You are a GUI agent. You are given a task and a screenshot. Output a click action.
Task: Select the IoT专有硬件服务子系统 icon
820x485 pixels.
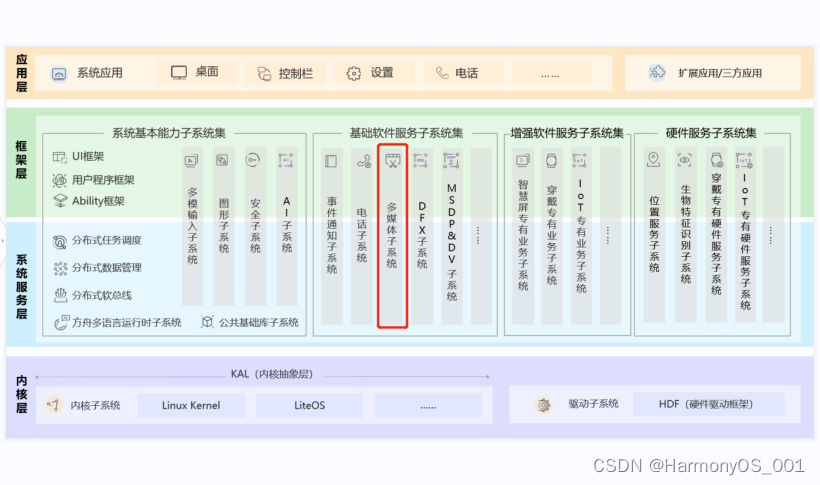[x=744, y=160]
